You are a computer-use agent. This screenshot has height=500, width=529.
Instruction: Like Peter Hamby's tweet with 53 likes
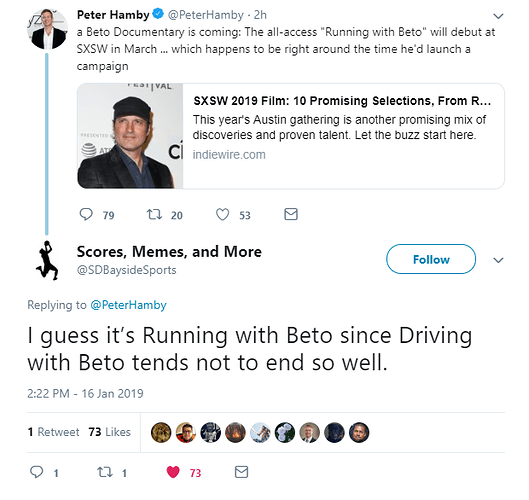tap(222, 215)
